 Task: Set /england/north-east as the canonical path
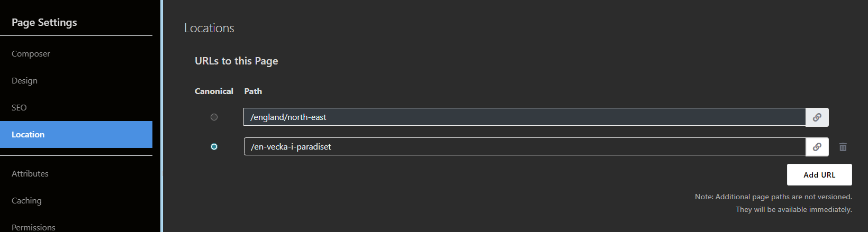214,117
